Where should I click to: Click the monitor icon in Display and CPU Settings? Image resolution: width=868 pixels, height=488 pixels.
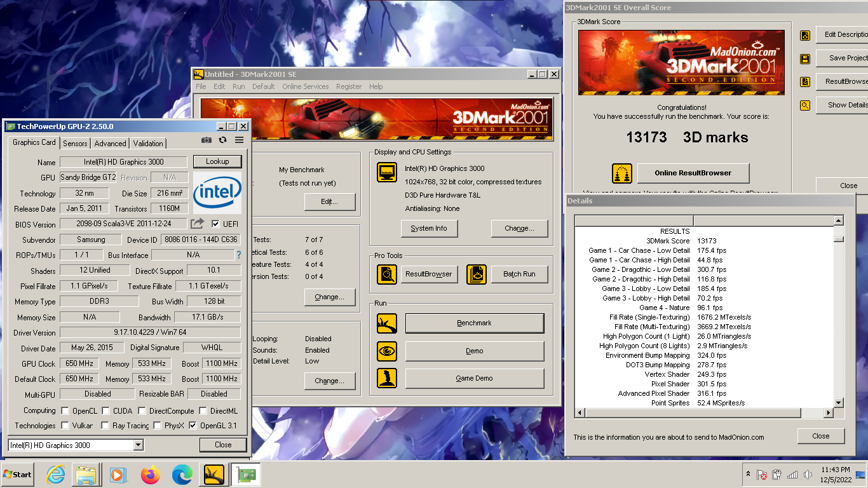(387, 172)
